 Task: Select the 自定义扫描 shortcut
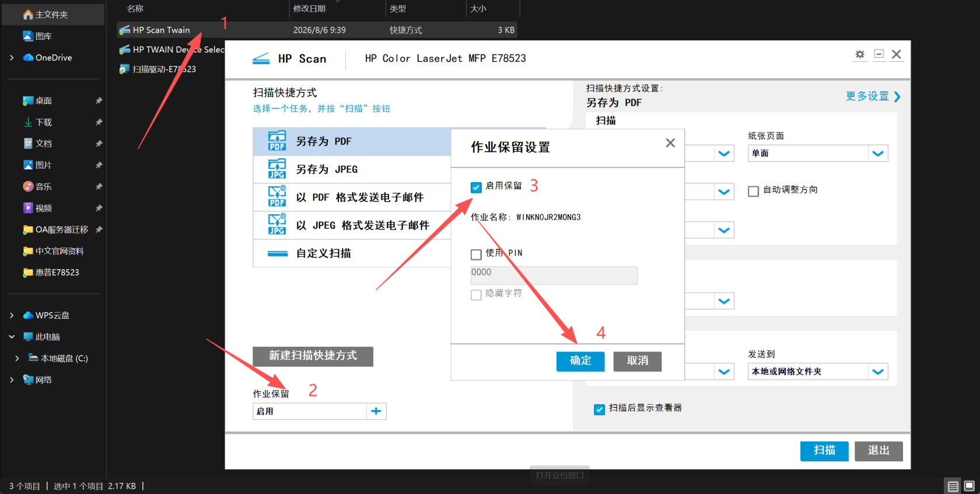(x=352, y=253)
